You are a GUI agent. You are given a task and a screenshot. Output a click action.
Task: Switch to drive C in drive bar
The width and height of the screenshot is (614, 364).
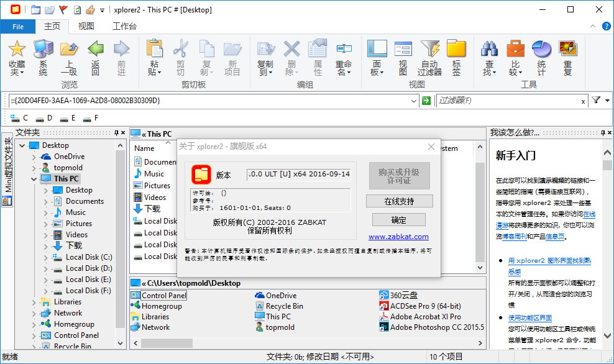19,118
